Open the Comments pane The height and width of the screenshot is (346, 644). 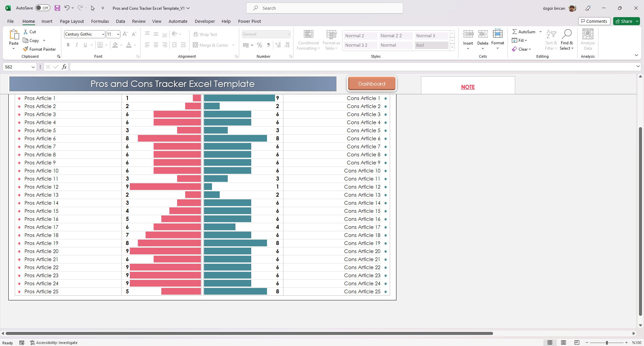594,21
